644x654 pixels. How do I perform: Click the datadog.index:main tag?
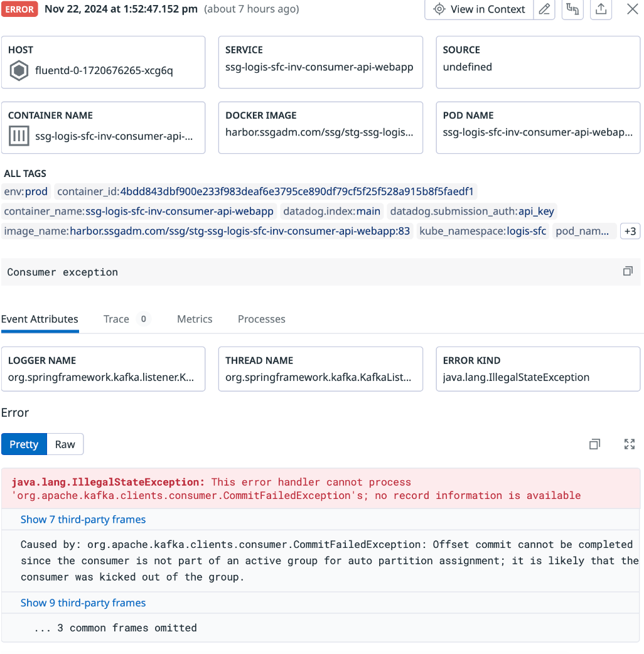(332, 212)
